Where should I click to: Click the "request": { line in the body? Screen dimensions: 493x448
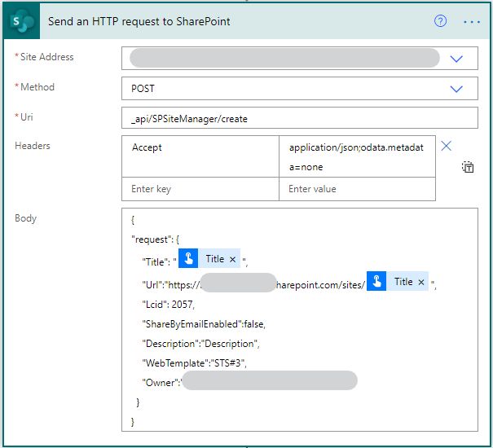pyautogui.click(x=156, y=239)
